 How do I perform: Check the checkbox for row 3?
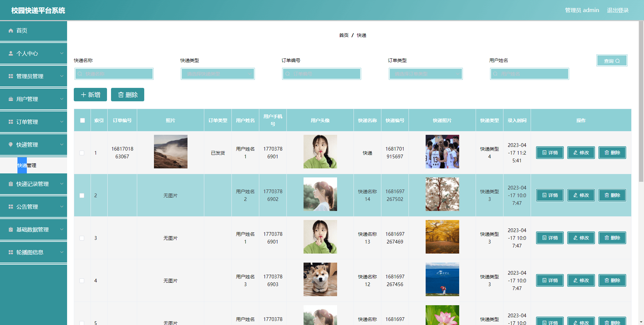point(82,238)
